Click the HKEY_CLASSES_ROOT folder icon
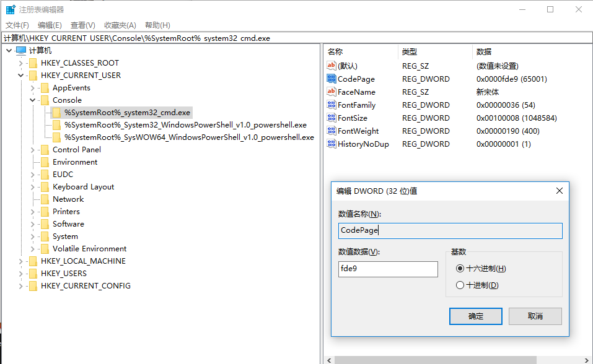This screenshot has height=364, width=593. [x=33, y=63]
